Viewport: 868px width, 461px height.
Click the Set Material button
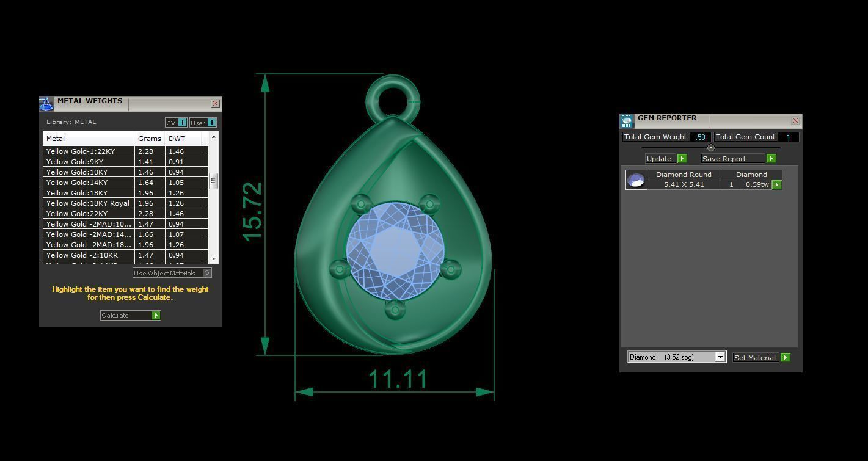coord(761,358)
